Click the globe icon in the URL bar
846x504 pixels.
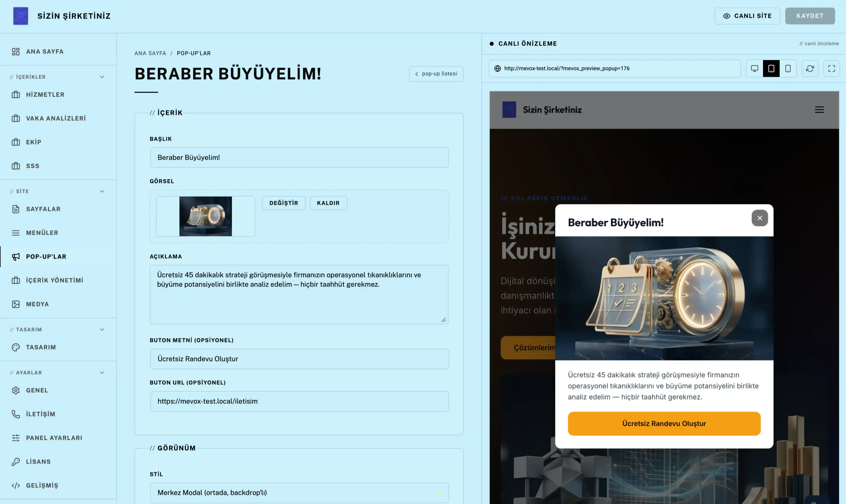point(497,69)
